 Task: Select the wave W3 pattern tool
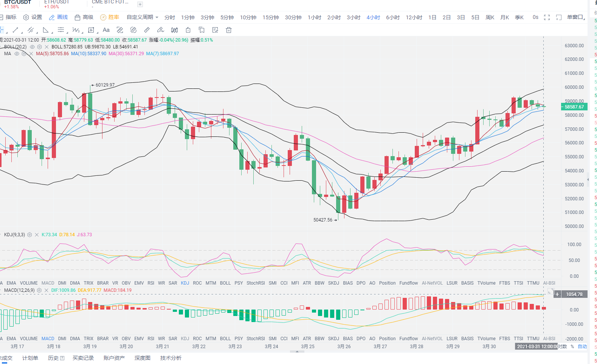pos(76,30)
